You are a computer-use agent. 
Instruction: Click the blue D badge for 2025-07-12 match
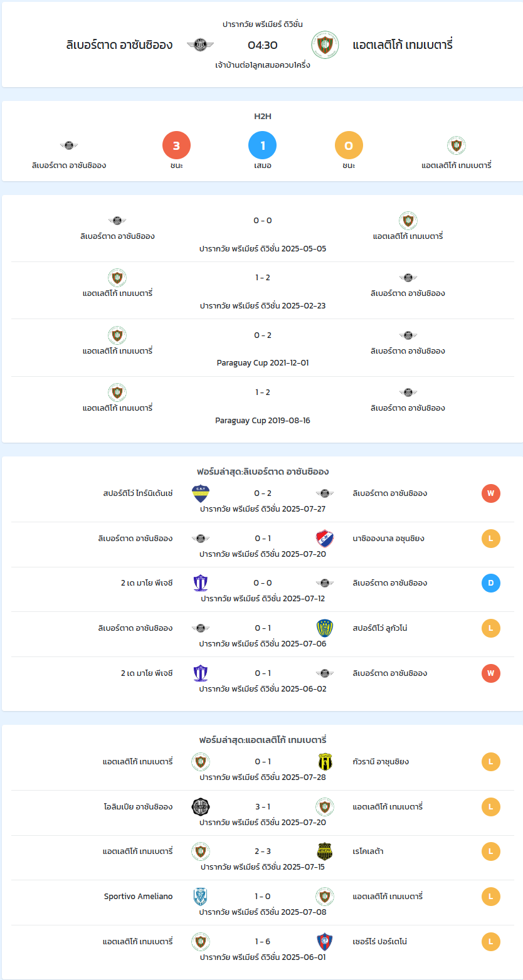coord(491,583)
